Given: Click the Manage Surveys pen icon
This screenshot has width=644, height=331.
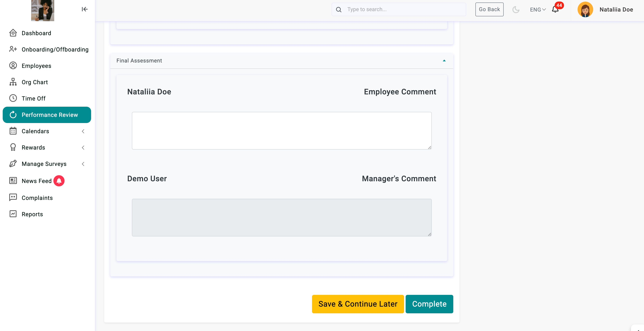Looking at the screenshot, I should (13, 164).
